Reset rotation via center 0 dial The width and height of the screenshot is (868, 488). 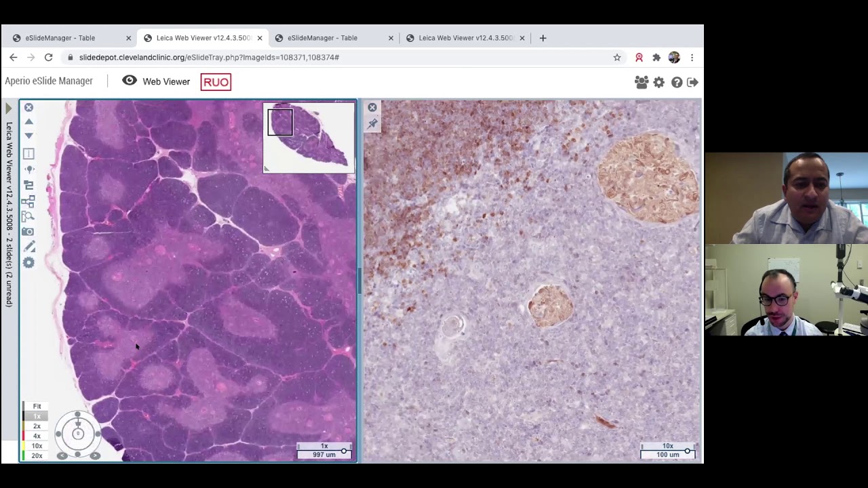[78, 434]
